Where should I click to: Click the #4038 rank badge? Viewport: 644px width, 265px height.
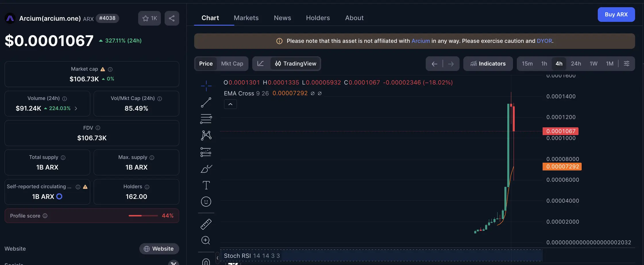point(107,18)
